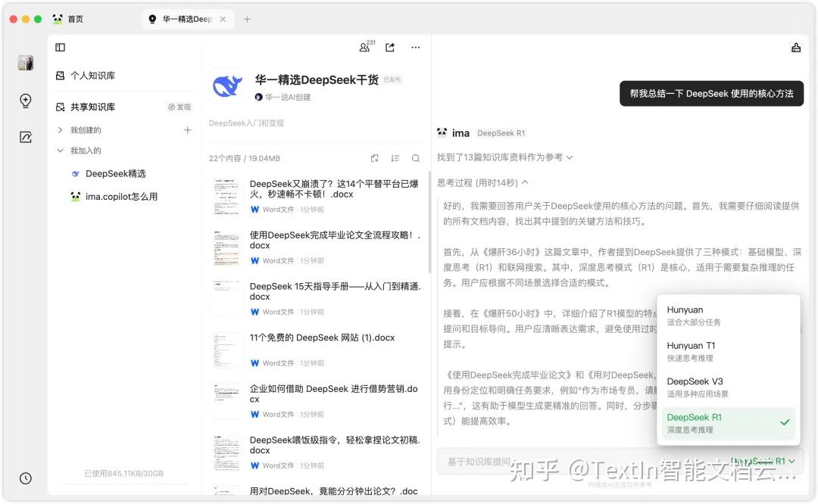View the 231 members icon

[367, 47]
